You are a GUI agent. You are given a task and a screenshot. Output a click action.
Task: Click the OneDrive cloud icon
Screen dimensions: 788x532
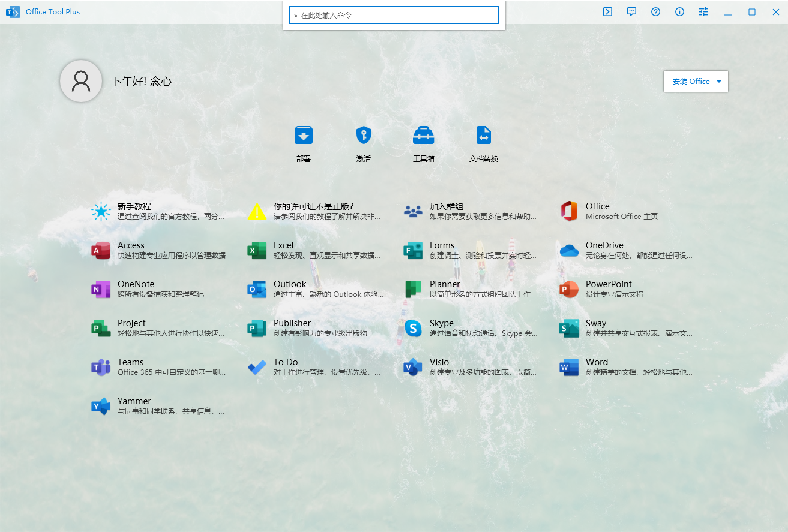click(x=568, y=250)
